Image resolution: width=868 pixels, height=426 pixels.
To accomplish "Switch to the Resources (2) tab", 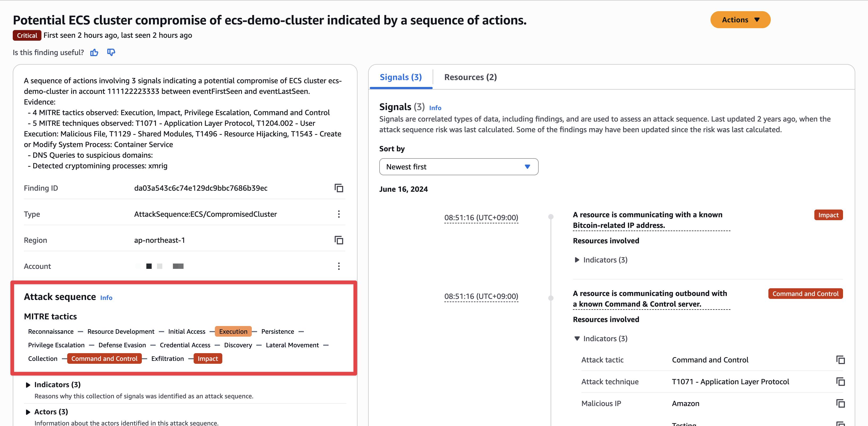I will [470, 77].
